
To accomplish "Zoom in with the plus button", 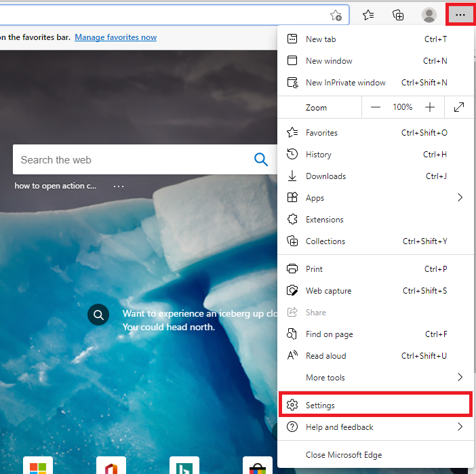I will (430, 107).
